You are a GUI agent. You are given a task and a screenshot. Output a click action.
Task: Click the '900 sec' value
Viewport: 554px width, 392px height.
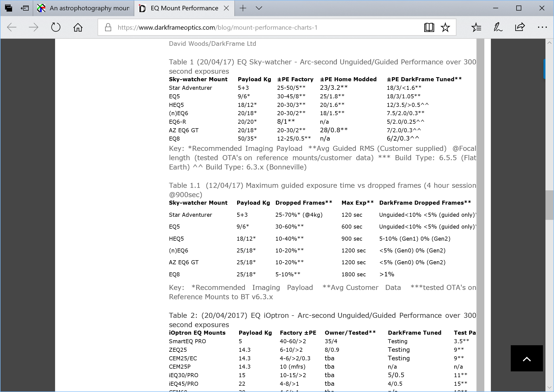(x=352, y=239)
